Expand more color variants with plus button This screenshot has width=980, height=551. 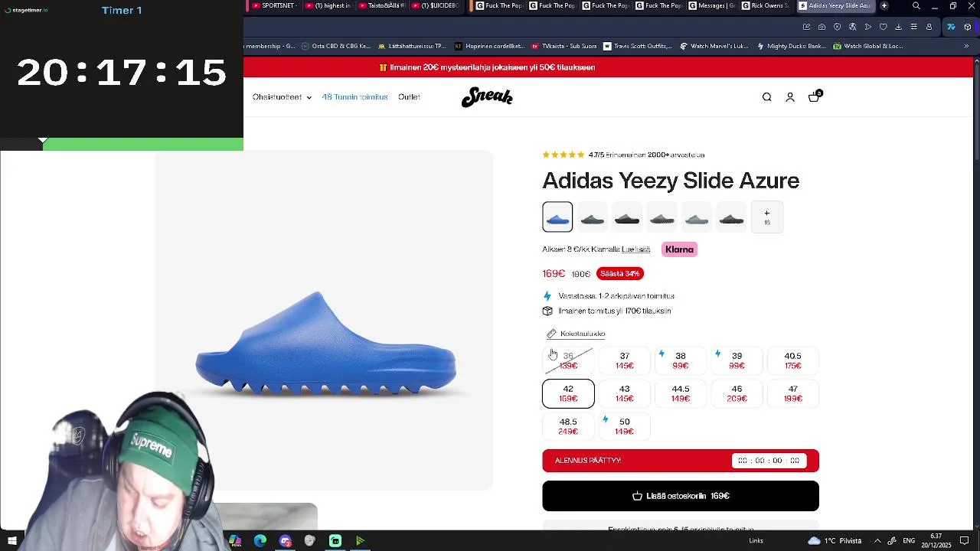766,217
